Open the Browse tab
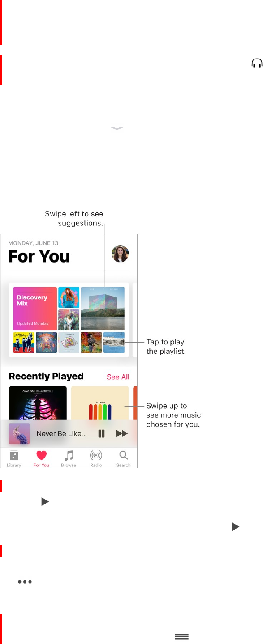This screenshot has height=644, width=263. [69, 458]
